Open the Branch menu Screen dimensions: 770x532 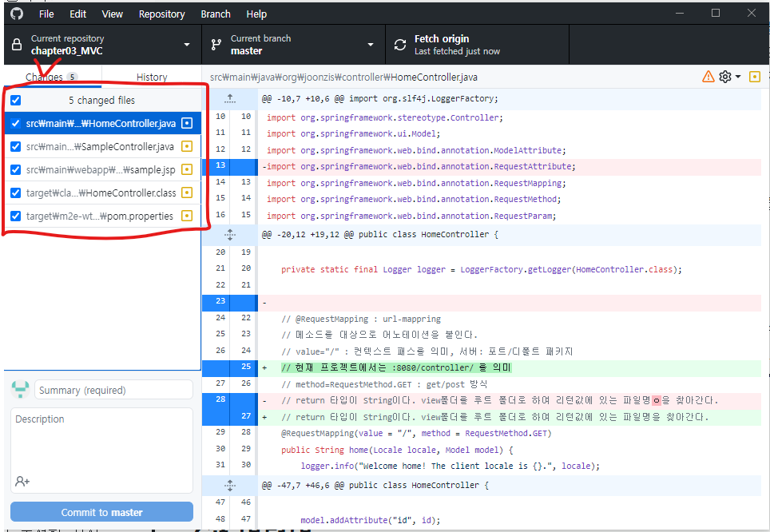click(216, 14)
